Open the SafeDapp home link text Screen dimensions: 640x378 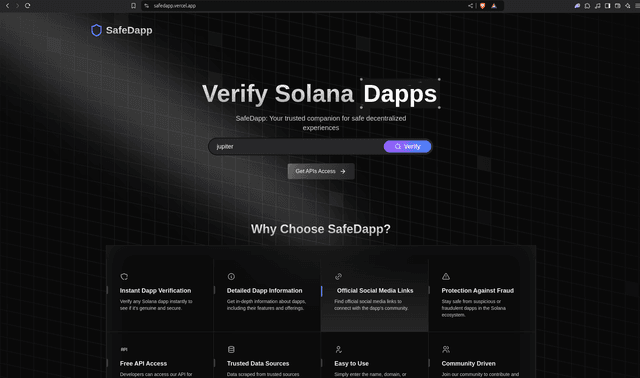129,30
